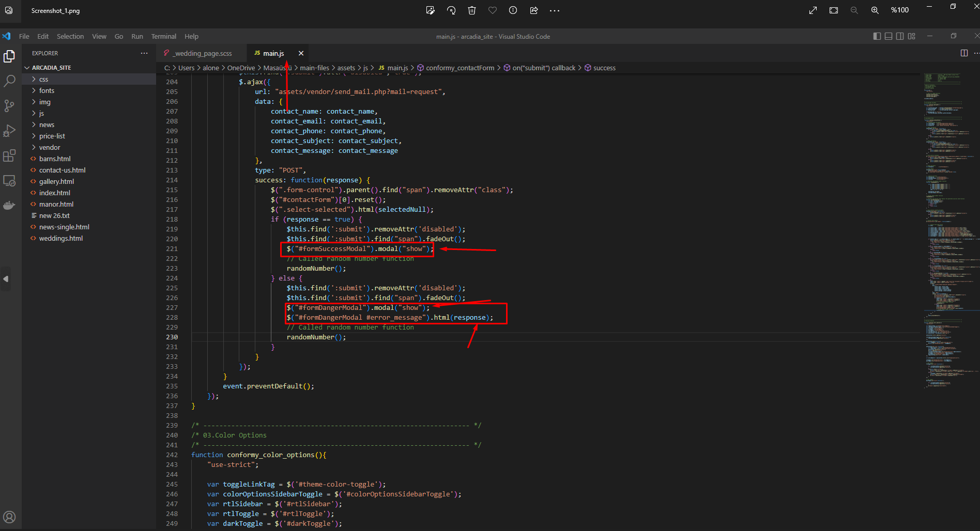Click the previous-image arrow on left edge

coord(6,279)
